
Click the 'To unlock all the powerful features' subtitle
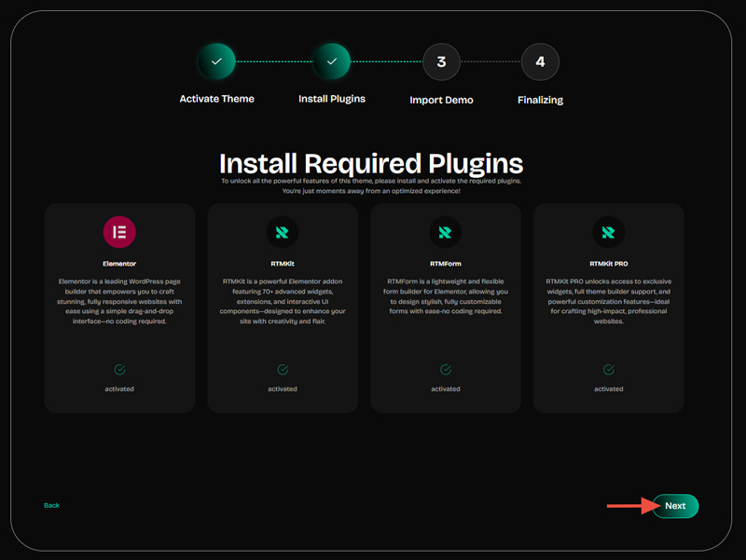coord(371,181)
